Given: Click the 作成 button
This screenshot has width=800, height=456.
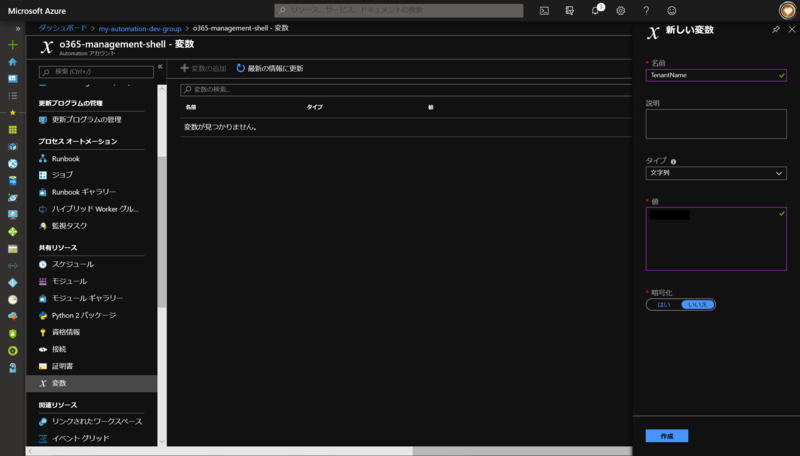Looking at the screenshot, I should point(667,436).
